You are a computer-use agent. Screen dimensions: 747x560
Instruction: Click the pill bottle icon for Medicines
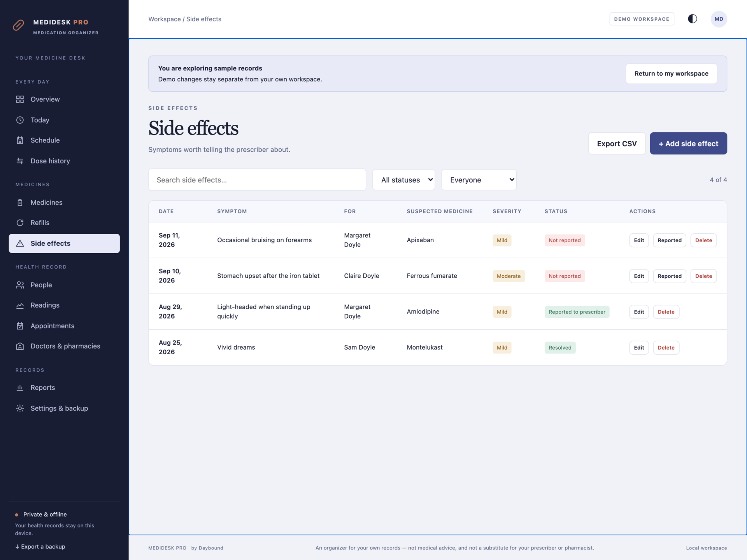pos(20,202)
